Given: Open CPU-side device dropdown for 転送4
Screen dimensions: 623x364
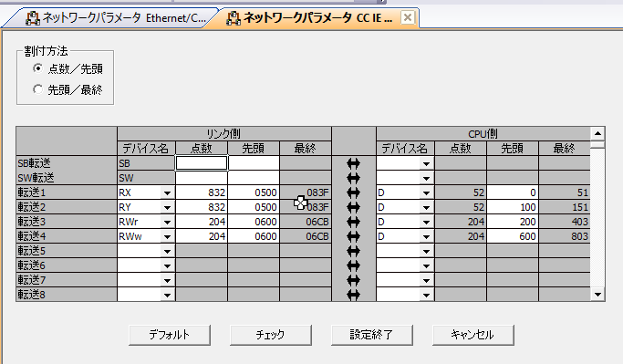Looking at the screenshot, I should (426, 236).
